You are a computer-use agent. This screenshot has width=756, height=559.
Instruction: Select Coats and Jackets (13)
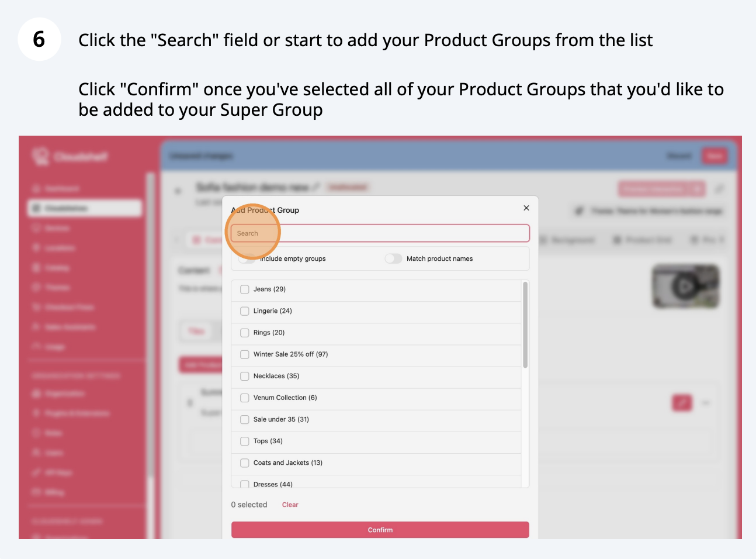coord(245,463)
